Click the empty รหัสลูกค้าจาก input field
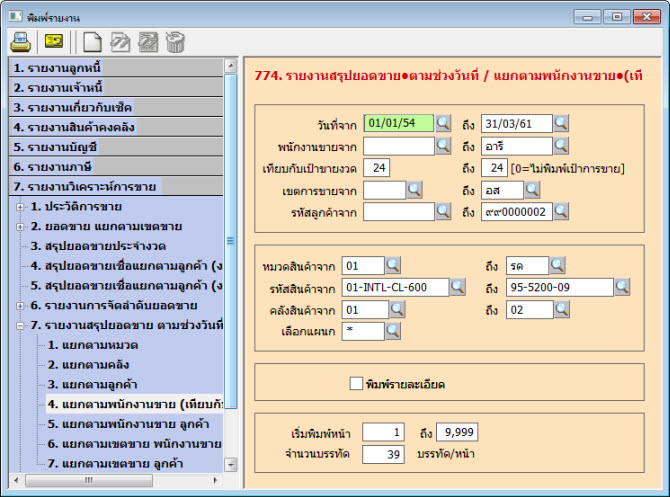The image size is (670, 497). coord(399,212)
